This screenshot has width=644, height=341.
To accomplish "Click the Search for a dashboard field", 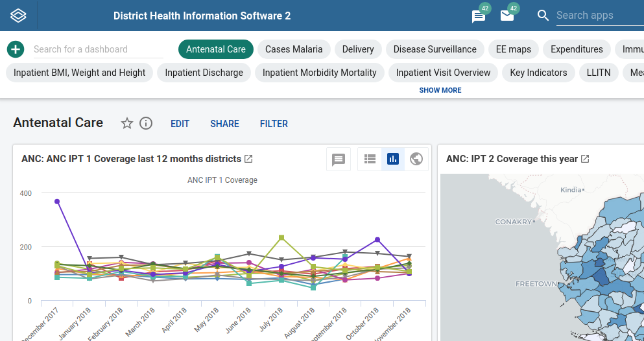I will click(97, 49).
